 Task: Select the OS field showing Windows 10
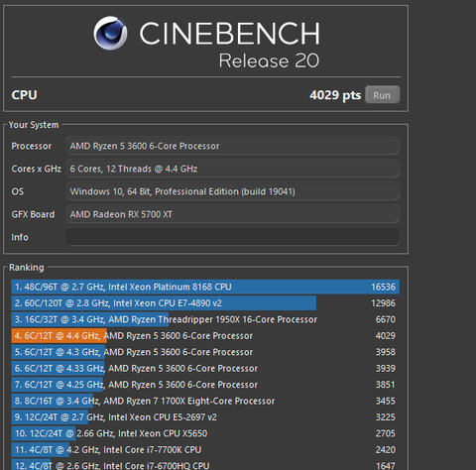pos(232,191)
